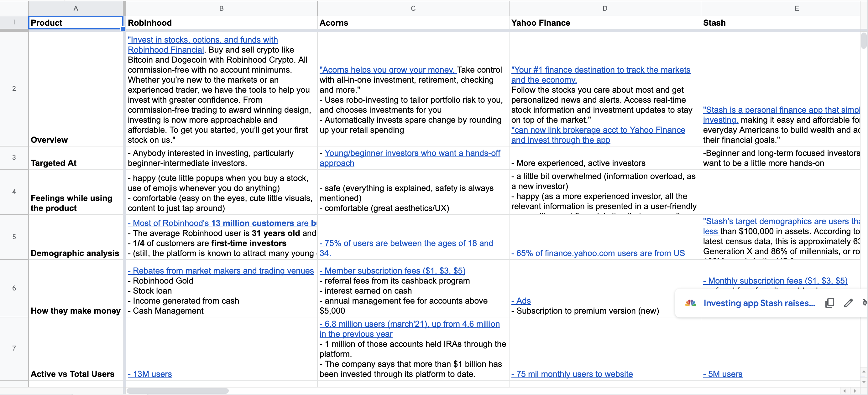868x395 pixels.
Task: Click the scroll-right arrow button
Action: pyautogui.click(x=855, y=391)
